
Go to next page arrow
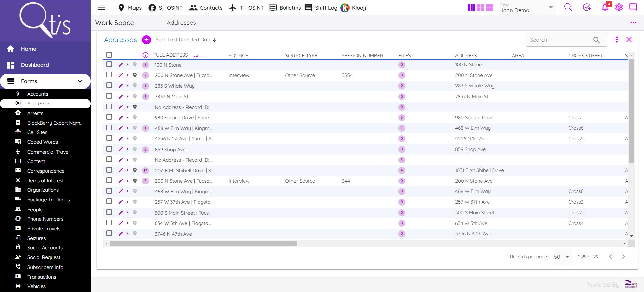pos(623,257)
